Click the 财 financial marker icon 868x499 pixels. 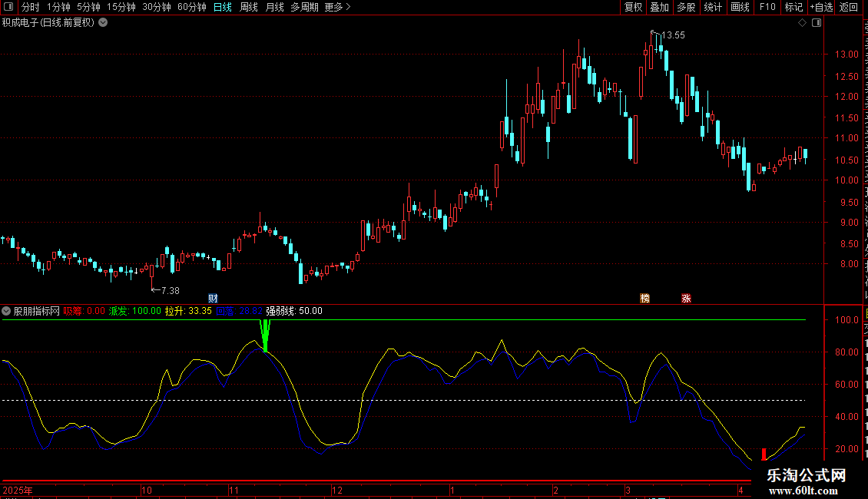point(213,298)
